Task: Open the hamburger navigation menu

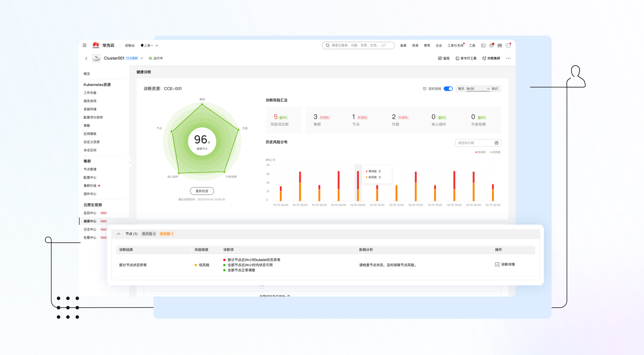Action: tap(85, 45)
